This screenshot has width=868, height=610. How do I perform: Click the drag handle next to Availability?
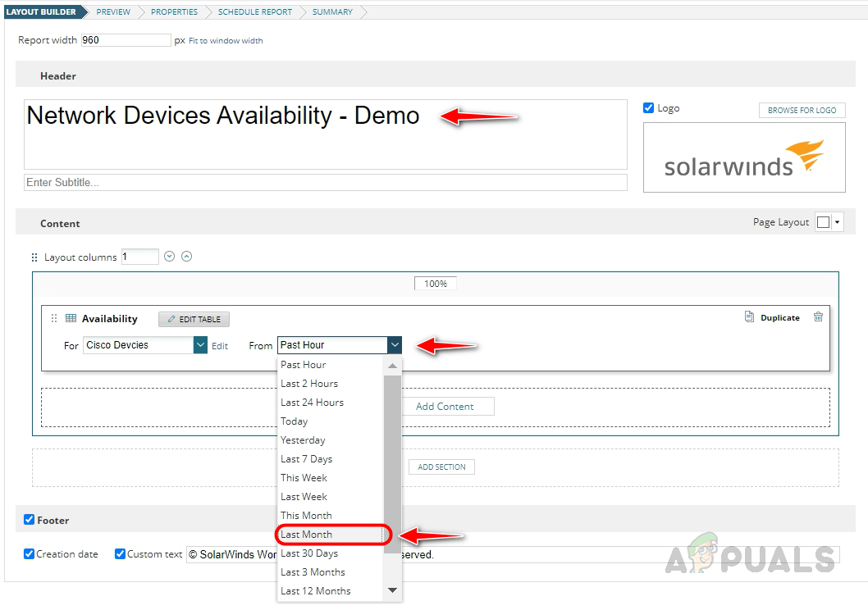(x=54, y=319)
